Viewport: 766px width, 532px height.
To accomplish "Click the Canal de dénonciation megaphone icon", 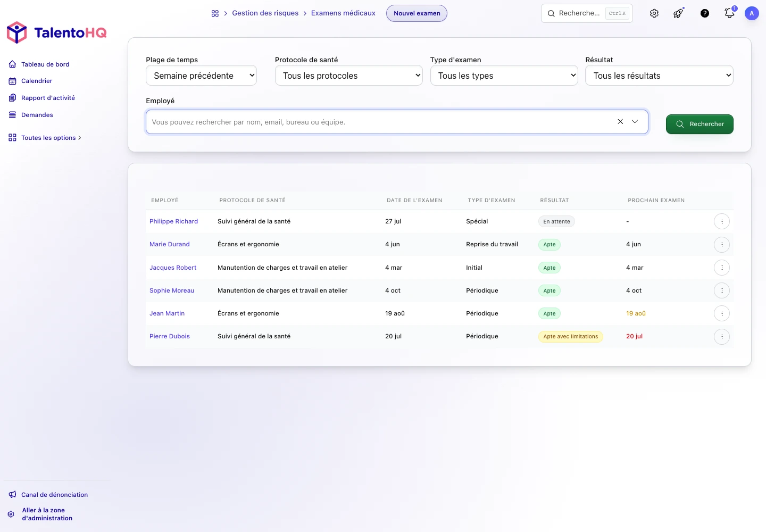I will pos(12,495).
